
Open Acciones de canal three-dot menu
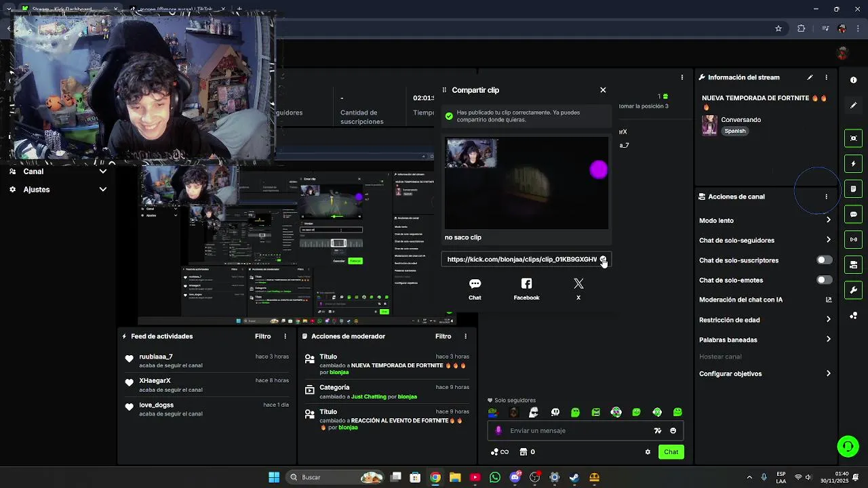click(x=826, y=197)
